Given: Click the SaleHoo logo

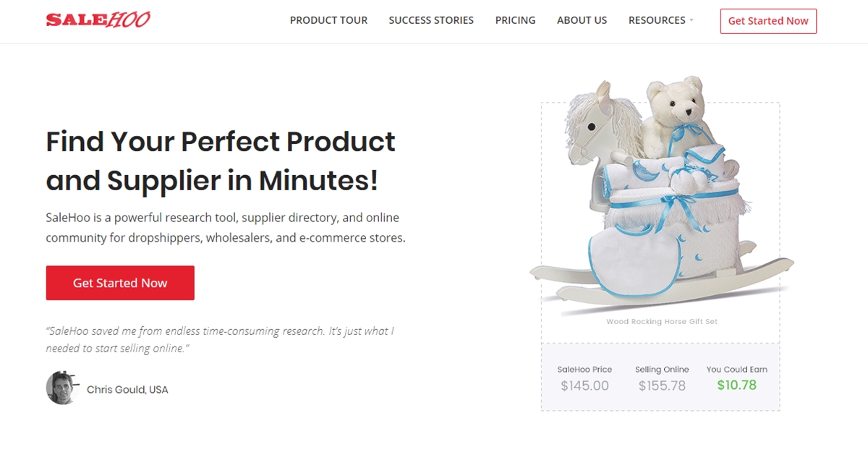Looking at the screenshot, I should pyautogui.click(x=98, y=20).
